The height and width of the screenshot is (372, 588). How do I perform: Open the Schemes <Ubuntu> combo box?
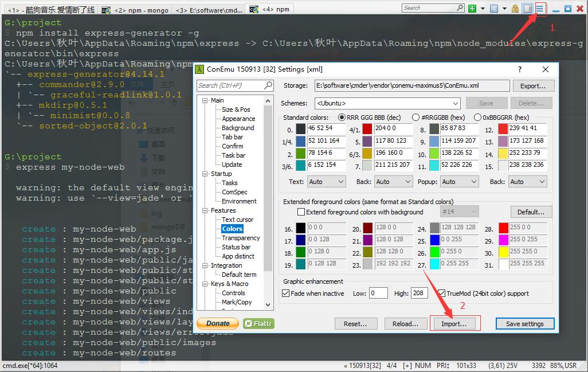coord(388,103)
